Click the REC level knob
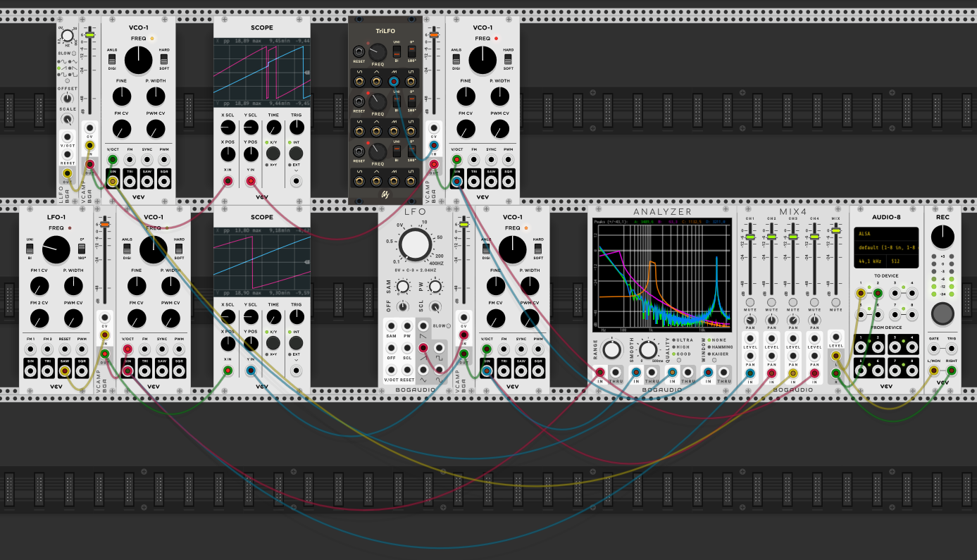Image resolution: width=977 pixels, height=560 pixels. click(x=942, y=237)
